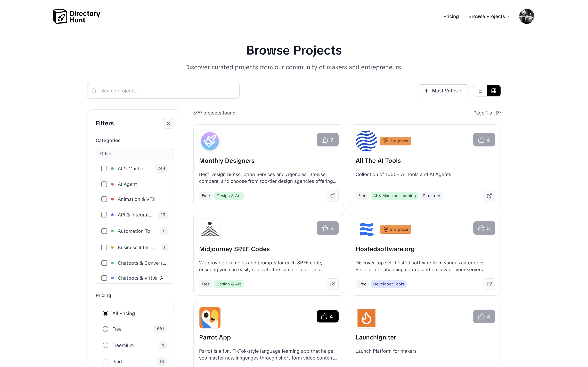The height and width of the screenshot is (367, 588).
Task: Expand the Browse Projects menu
Action: pyautogui.click(x=489, y=16)
